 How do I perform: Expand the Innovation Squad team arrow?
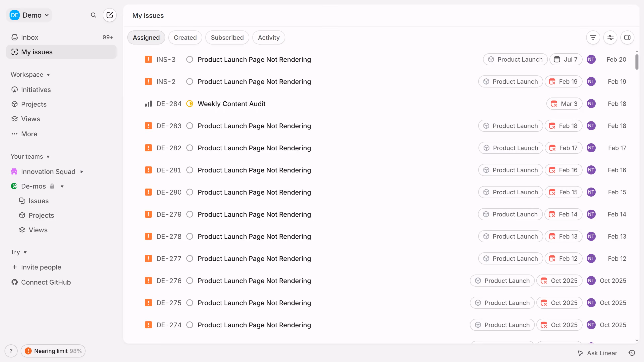(x=82, y=172)
